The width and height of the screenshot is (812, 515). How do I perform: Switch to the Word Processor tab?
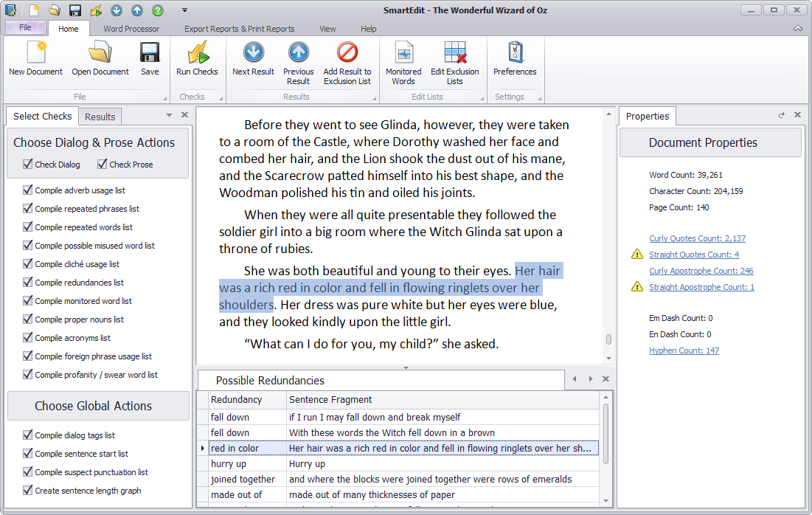tap(131, 29)
